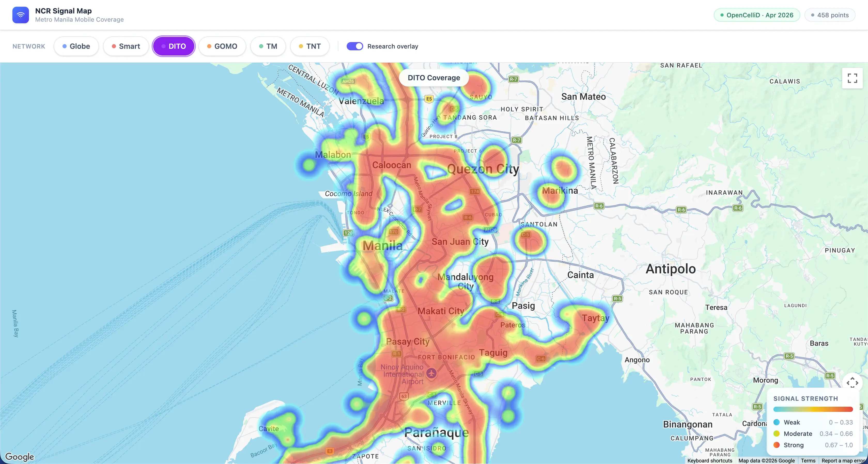Screen dimensions: 868x464
Task: Click the R-7 road shield near San Mateo
Action: click(513, 79)
